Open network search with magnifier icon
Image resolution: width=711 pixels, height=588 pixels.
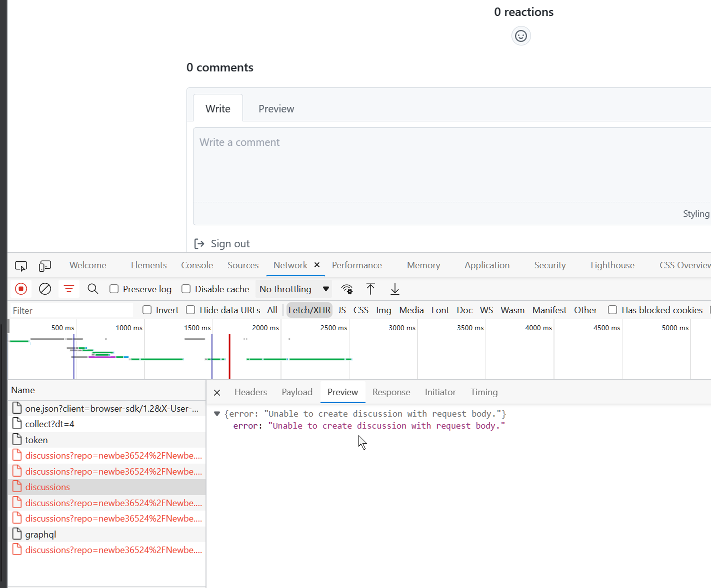click(x=92, y=289)
